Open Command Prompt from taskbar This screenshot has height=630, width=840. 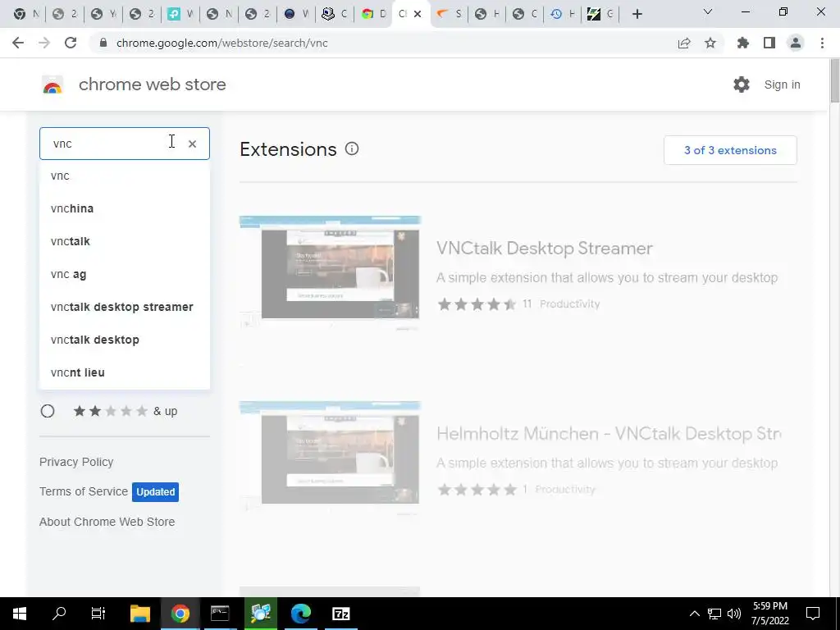pos(220,614)
